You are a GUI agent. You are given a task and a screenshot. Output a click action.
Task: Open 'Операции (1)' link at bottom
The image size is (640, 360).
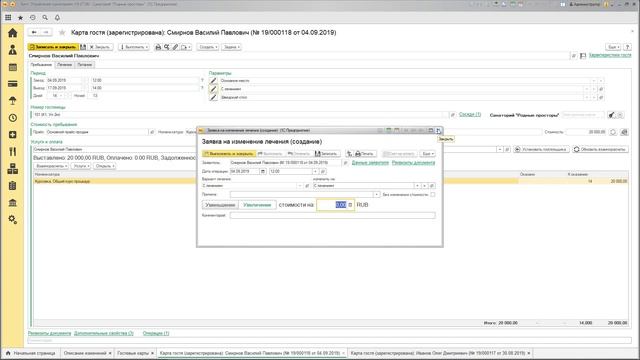pos(156,333)
